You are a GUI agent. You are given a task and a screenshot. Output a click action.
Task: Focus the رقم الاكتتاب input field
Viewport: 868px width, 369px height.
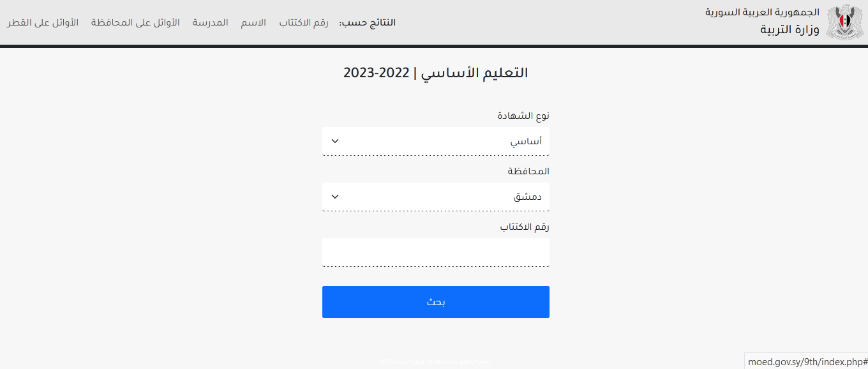tap(435, 252)
